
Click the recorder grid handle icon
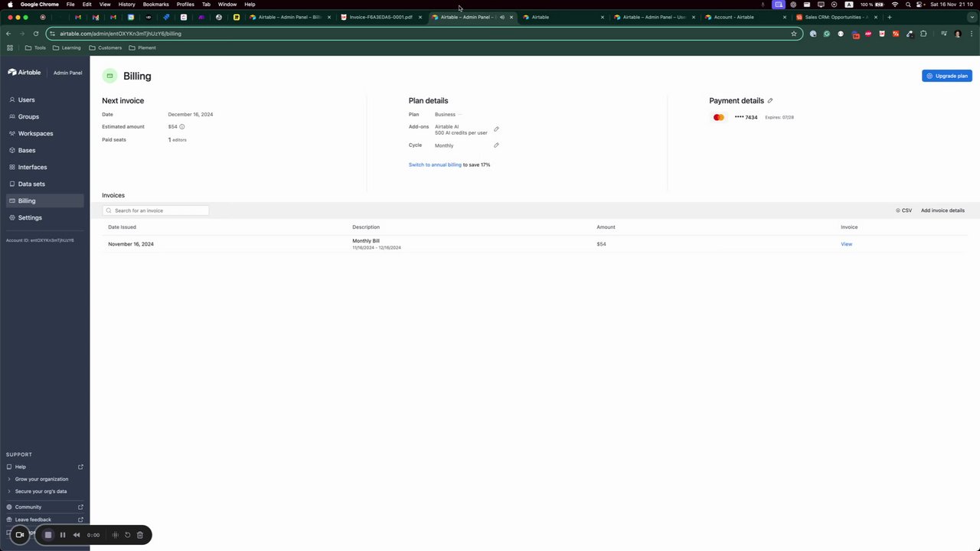[x=116, y=535]
